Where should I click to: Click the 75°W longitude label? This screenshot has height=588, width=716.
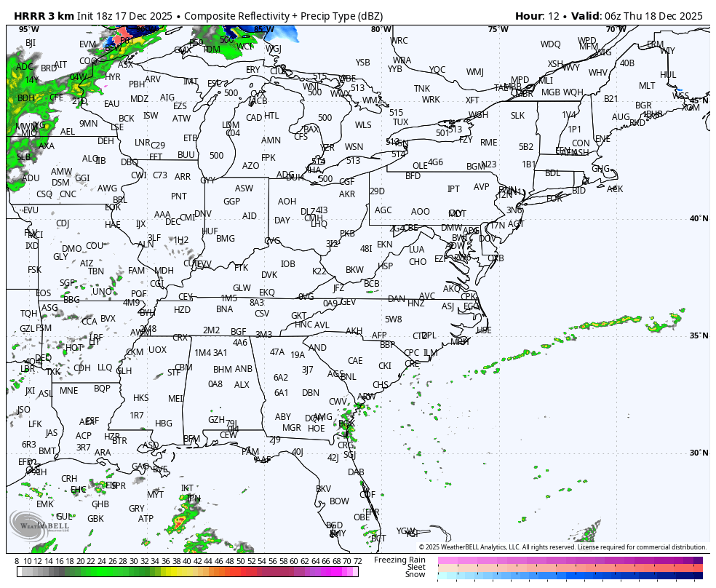498,29
